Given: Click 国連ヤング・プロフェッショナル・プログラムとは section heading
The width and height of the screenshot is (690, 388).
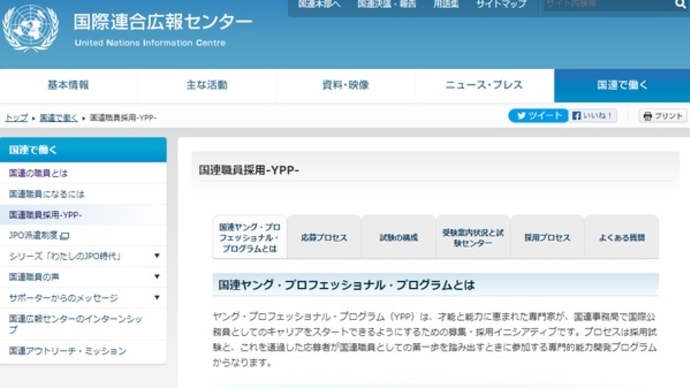Looking at the screenshot, I should (x=346, y=285).
